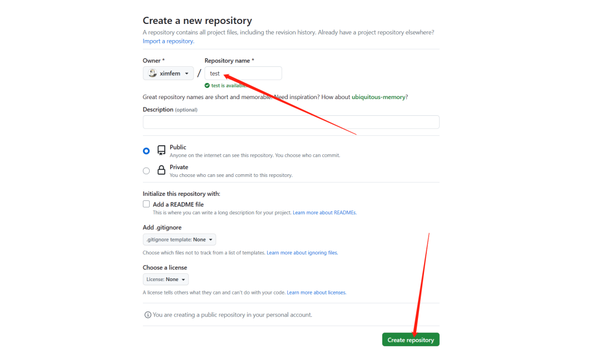
Task: Expand the .gitignore template dropdown
Action: coord(179,239)
